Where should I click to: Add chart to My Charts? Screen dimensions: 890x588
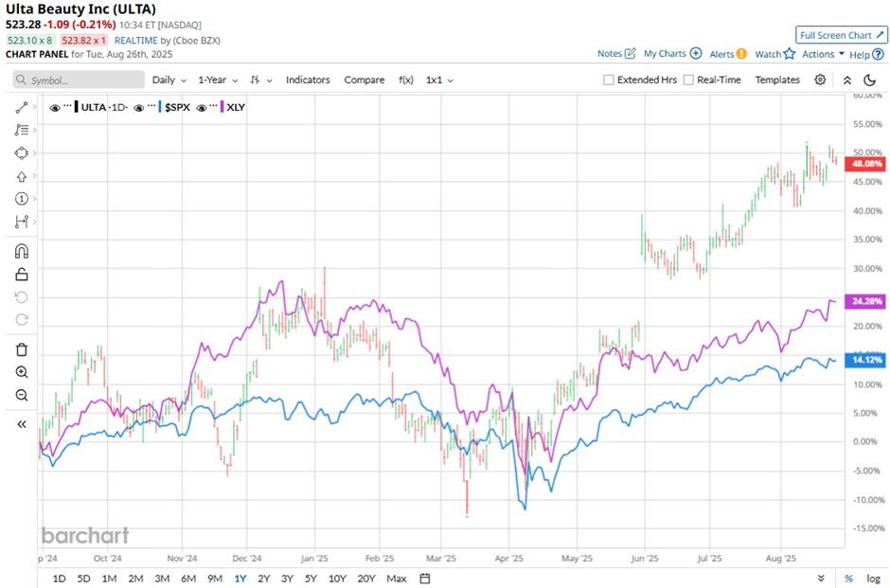pos(672,53)
